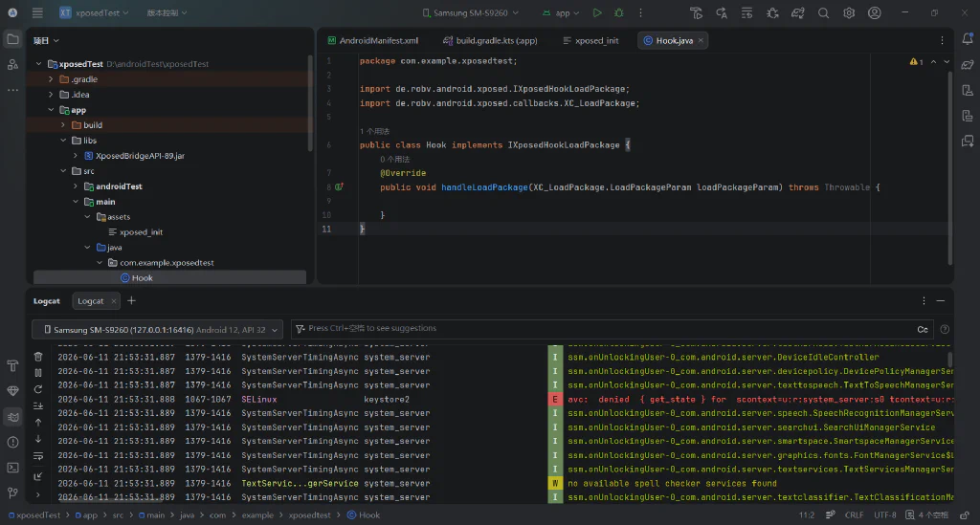Viewport: 980px width, 525px height.
Task: Open Search Everywhere magnifier
Action: click(824, 12)
